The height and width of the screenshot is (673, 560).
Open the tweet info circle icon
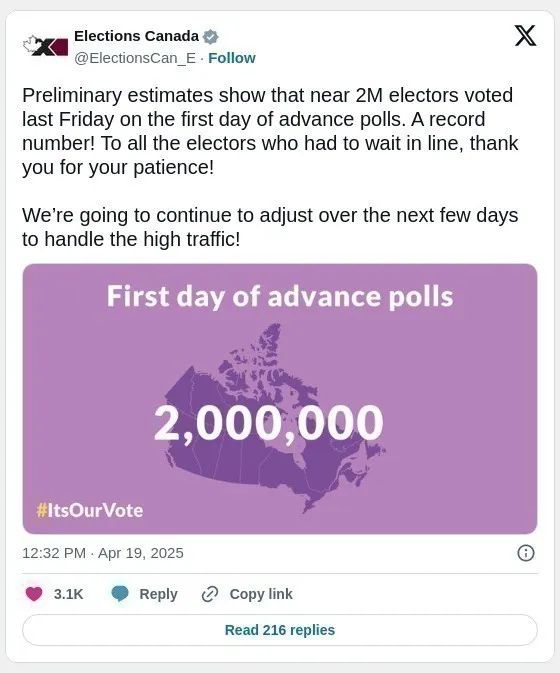(x=526, y=553)
